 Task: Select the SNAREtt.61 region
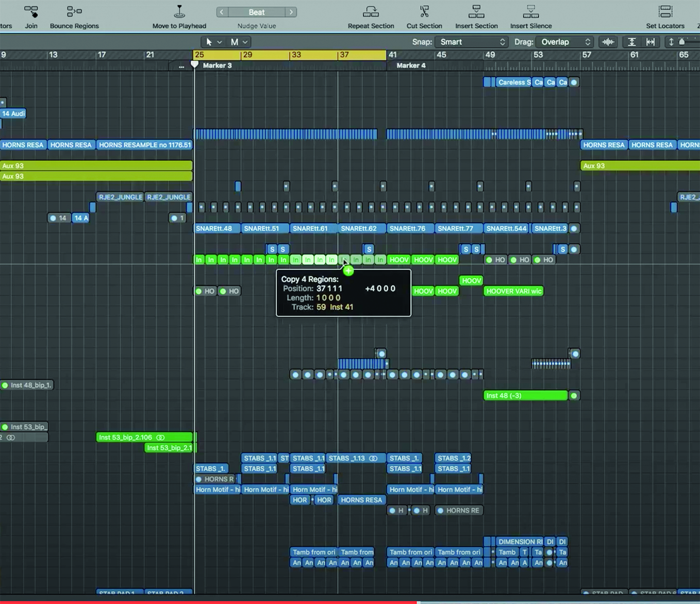tap(313, 229)
